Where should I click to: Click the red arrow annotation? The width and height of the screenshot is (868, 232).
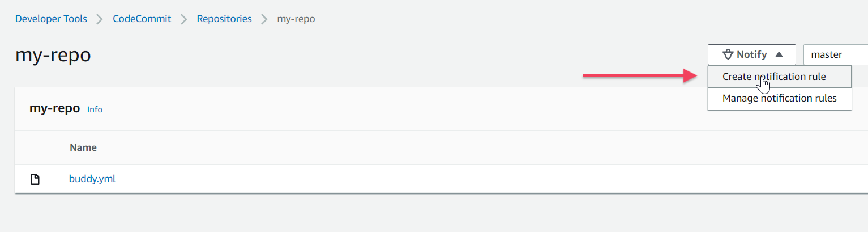point(640,76)
